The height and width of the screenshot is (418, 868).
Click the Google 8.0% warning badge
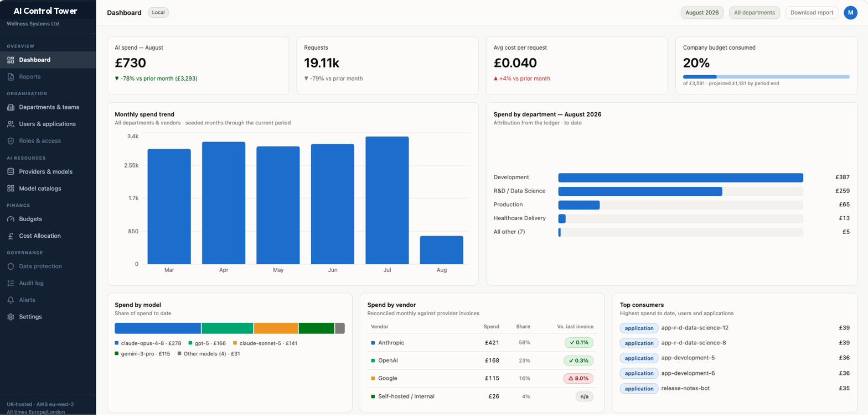(578, 378)
